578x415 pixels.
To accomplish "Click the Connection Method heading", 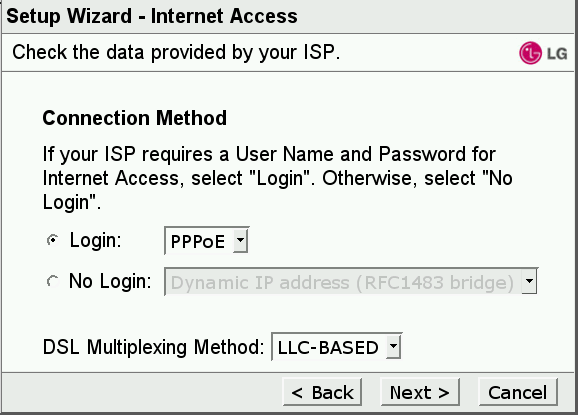I will (135, 118).
